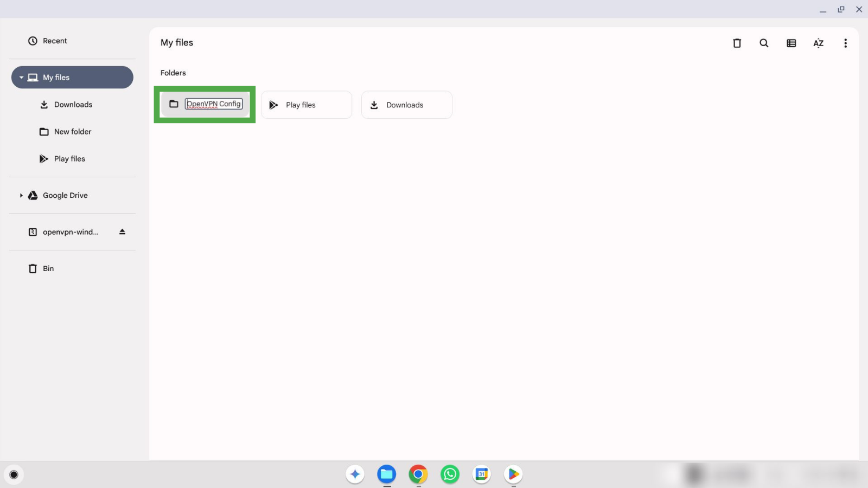
Task: Expand the Google Drive tree arrow
Action: pos(21,195)
